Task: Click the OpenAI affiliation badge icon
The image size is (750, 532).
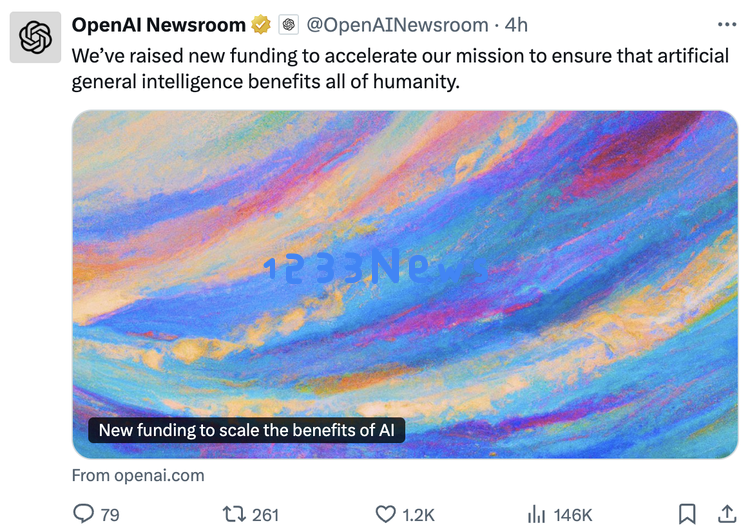Action: (x=288, y=25)
